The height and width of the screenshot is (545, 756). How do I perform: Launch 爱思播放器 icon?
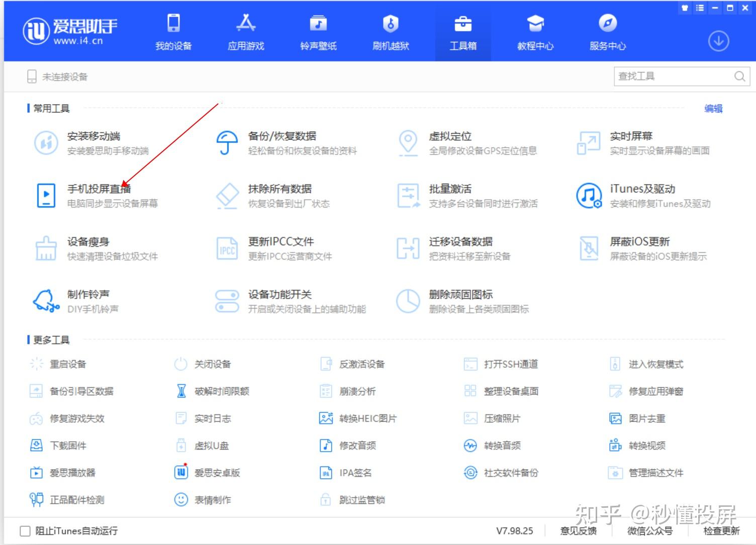pos(36,473)
